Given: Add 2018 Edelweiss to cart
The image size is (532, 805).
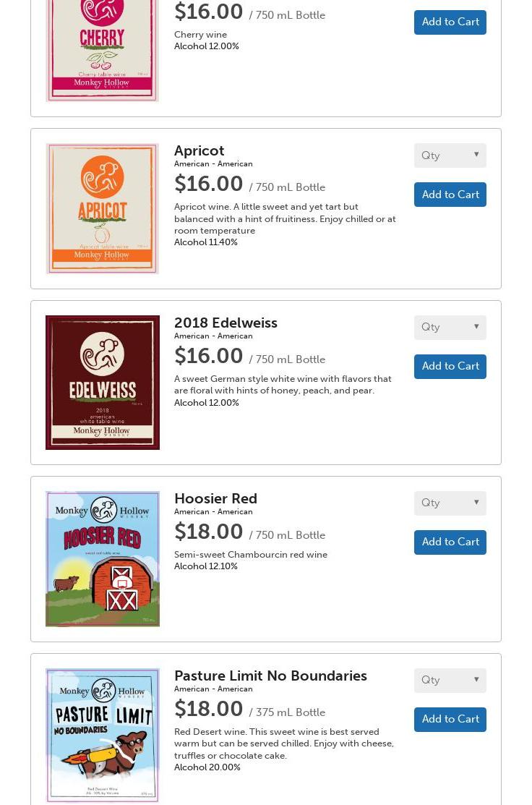Looking at the screenshot, I should point(450,367).
